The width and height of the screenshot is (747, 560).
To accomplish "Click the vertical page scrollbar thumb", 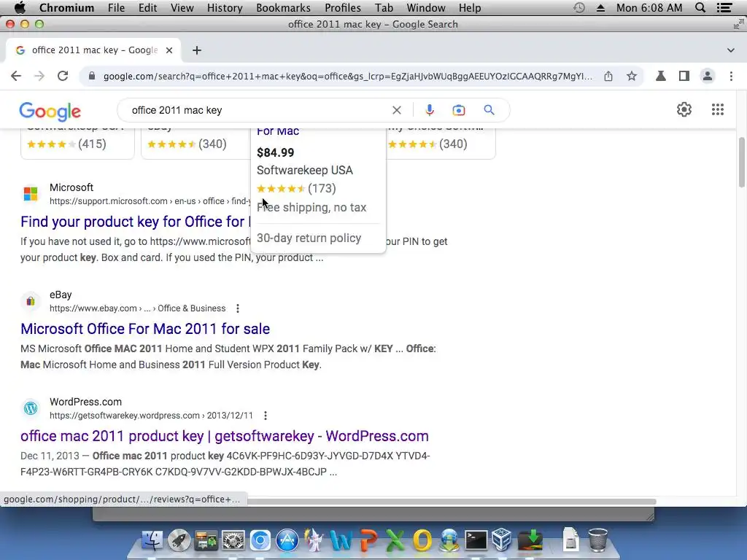I will (742, 162).
